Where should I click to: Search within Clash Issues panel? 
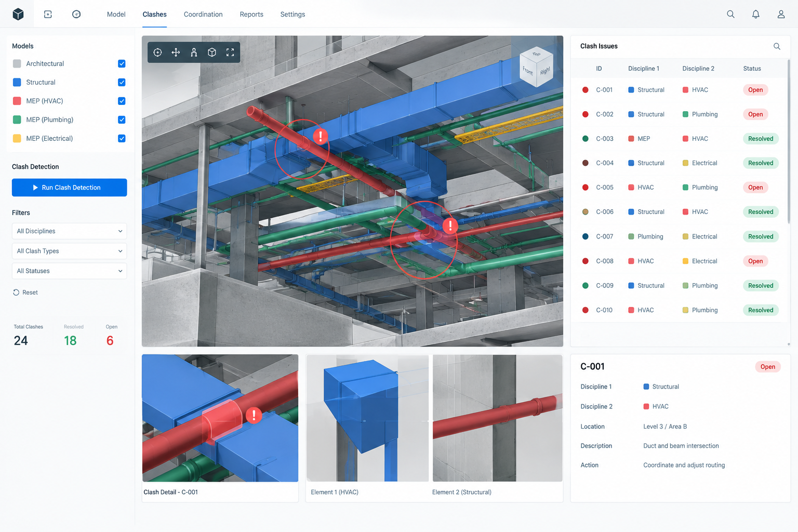[777, 46]
